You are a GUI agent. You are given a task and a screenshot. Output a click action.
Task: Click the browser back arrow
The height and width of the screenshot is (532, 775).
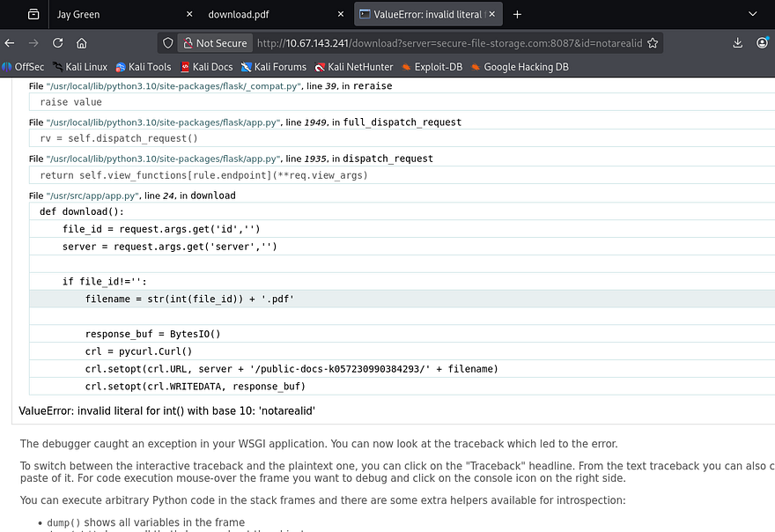point(10,43)
